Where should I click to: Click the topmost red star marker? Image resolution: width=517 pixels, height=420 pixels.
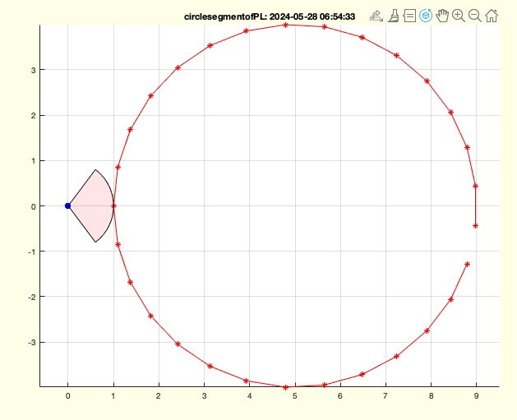[x=285, y=25]
